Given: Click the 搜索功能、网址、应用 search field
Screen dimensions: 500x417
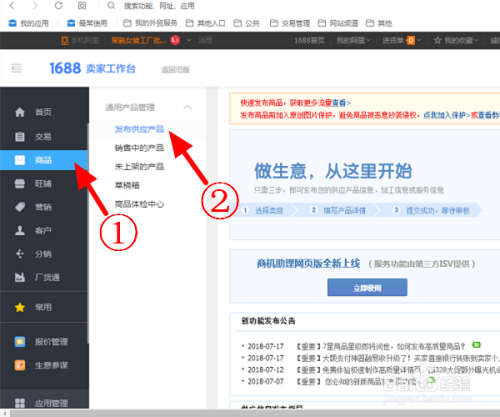Looking at the screenshot, I should (x=159, y=6).
